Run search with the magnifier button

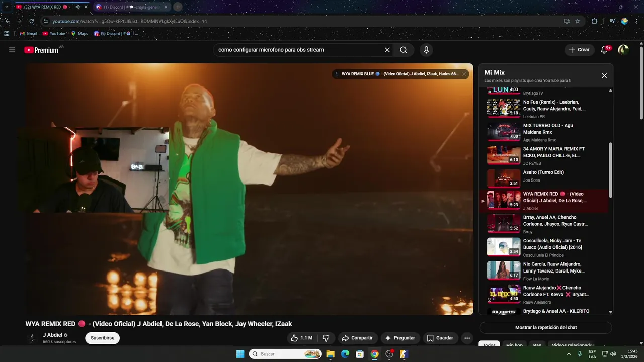coord(404,50)
